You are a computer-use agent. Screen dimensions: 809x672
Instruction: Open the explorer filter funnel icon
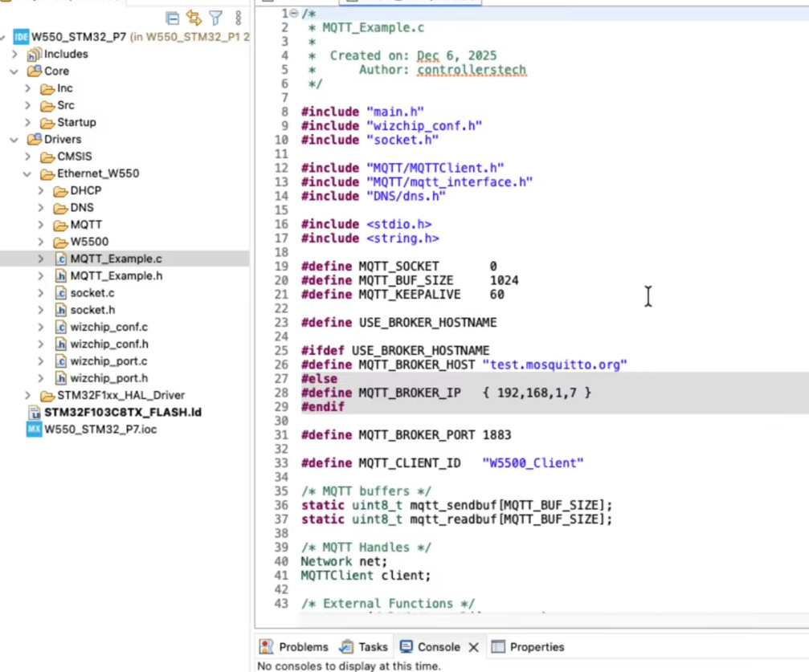coord(215,18)
